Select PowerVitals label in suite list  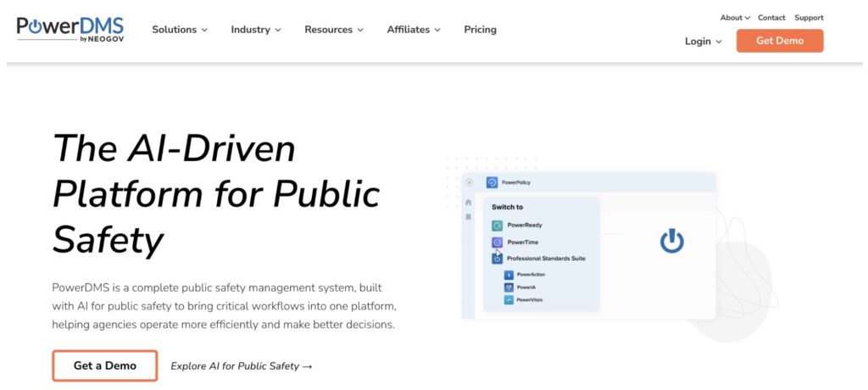coord(530,299)
